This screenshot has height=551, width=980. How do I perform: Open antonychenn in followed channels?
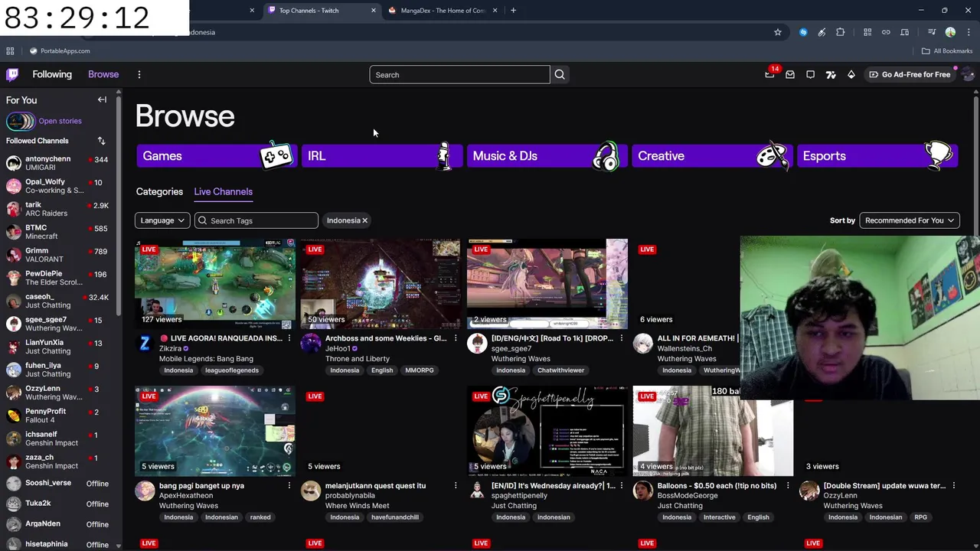(x=57, y=163)
